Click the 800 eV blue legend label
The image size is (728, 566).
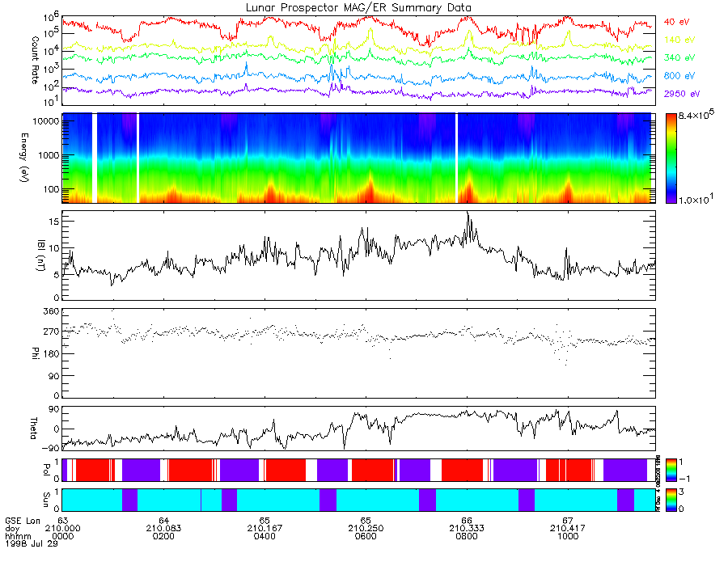click(679, 76)
